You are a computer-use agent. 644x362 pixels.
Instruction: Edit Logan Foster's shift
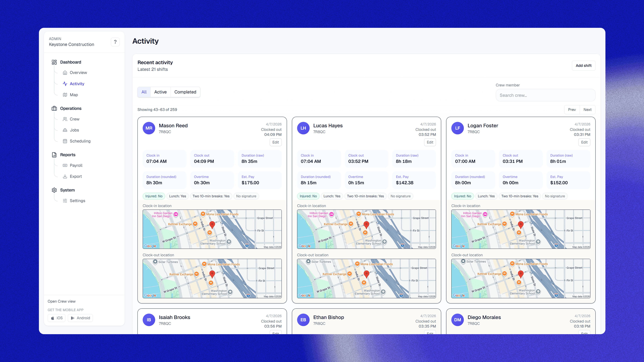(584, 142)
